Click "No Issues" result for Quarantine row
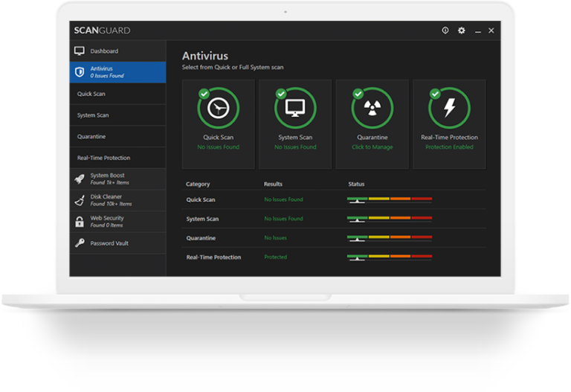The image size is (571, 392). 275,238
